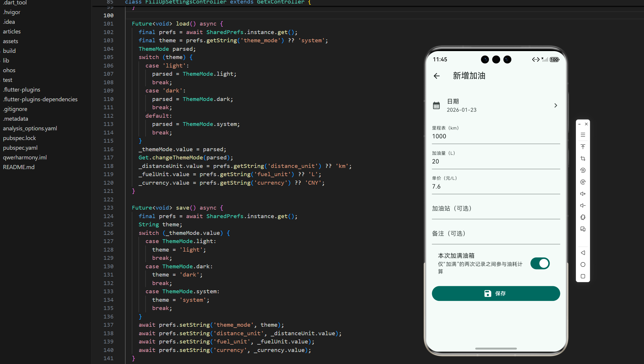Tap the back arrow beside 新增加油
The image size is (644, 364).
click(437, 76)
